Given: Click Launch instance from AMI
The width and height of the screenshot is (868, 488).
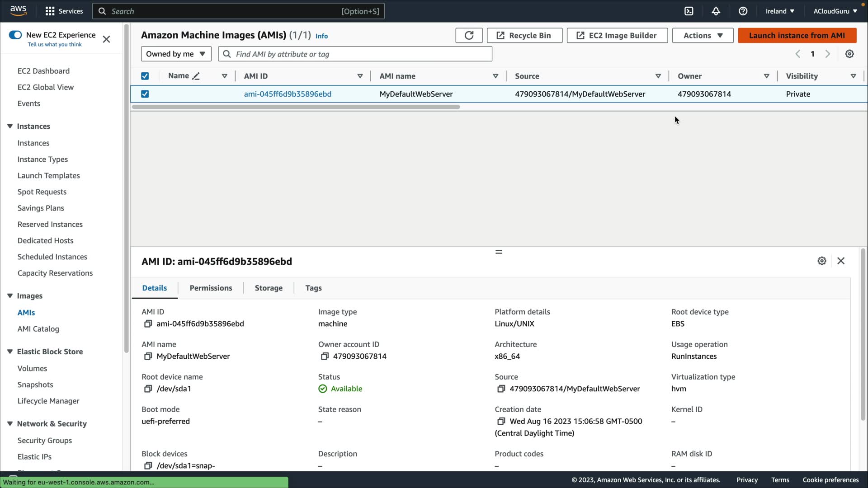Looking at the screenshot, I should (x=797, y=35).
